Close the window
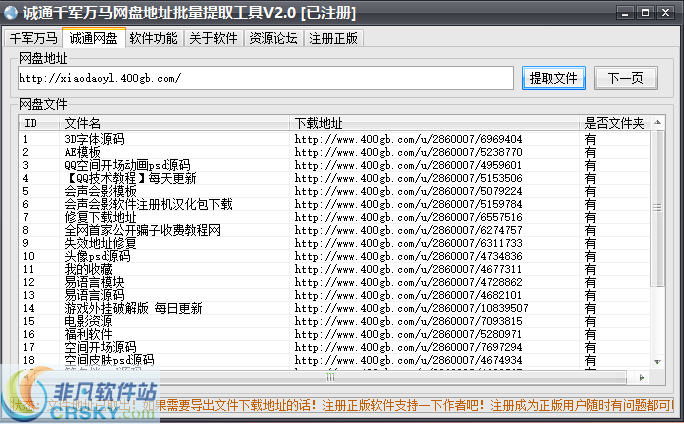Image resolution: width=684 pixels, height=424 pixels. click(665, 13)
